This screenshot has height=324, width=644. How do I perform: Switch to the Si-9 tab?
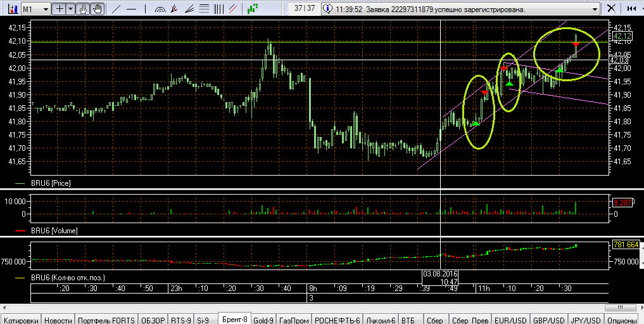(203, 320)
